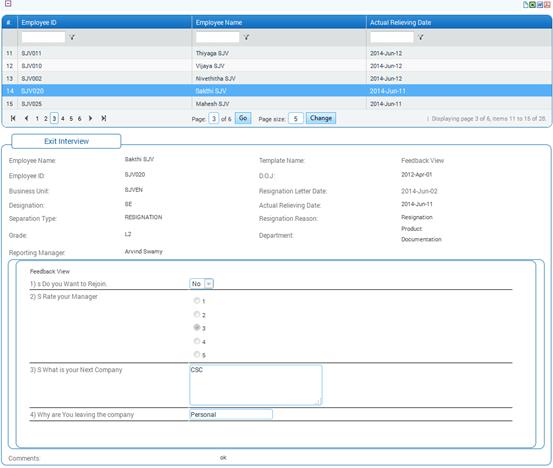Click the Next Company text area
This screenshot has height=468, width=553.
[x=256, y=385]
